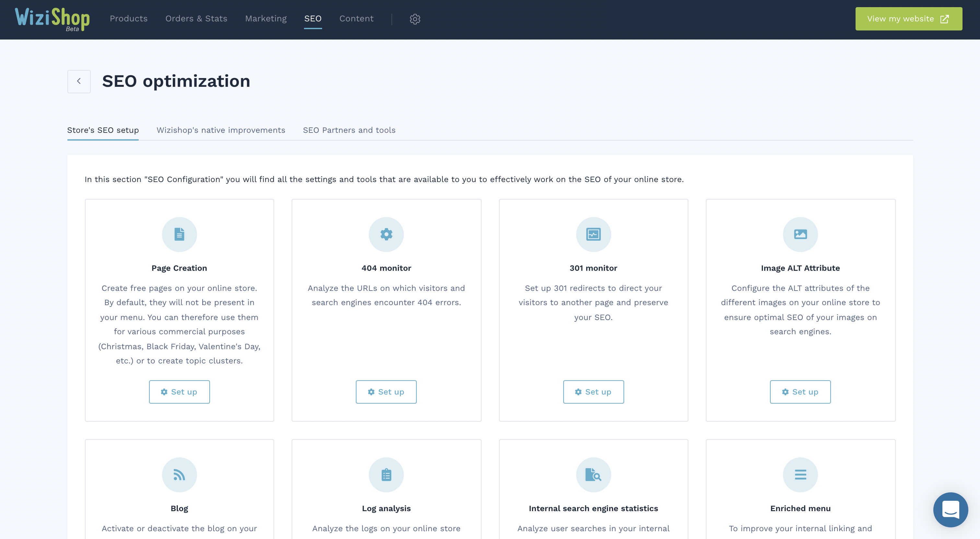This screenshot has width=980, height=539.
Task: Click Set up under Page Creation
Action: point(179,392)
